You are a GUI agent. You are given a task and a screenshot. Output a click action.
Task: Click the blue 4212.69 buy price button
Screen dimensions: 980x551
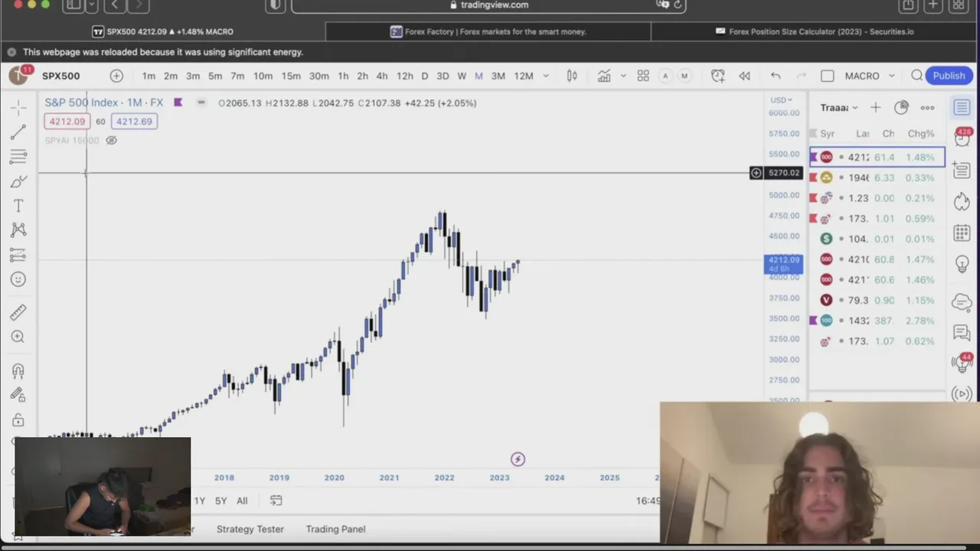pyautogui.click(x=134, y=121)
